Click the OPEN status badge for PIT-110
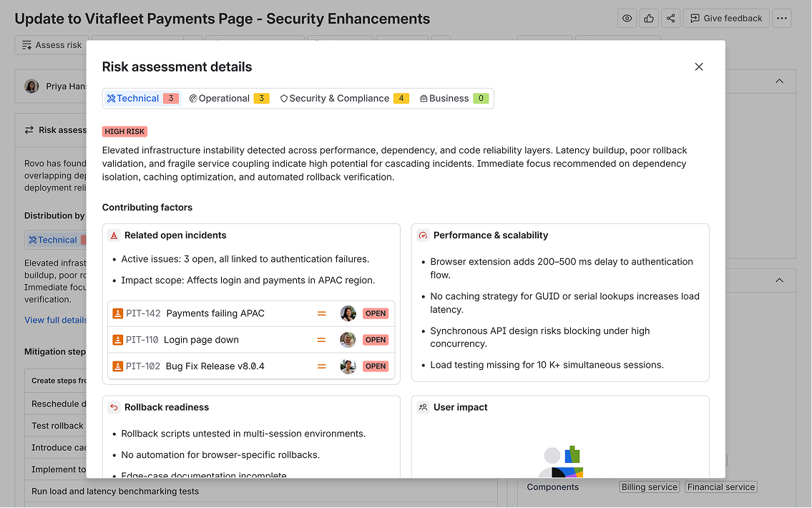Image resolution: width=812 pixels, height=508 pixels. [376, 340]
